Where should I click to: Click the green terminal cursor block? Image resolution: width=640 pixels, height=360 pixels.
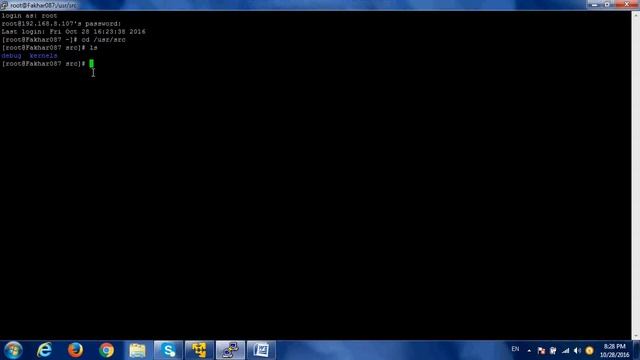click(x=91, y=64)
